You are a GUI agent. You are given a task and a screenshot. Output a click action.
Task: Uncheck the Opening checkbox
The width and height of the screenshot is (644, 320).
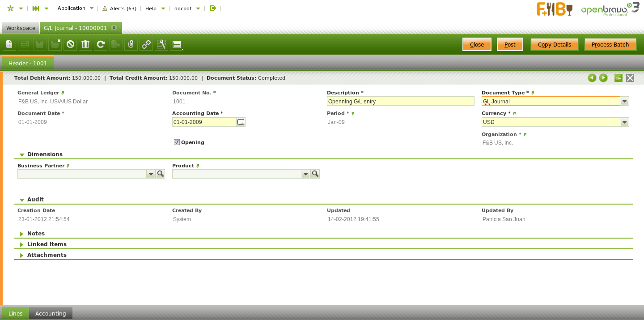pos(177,142)
